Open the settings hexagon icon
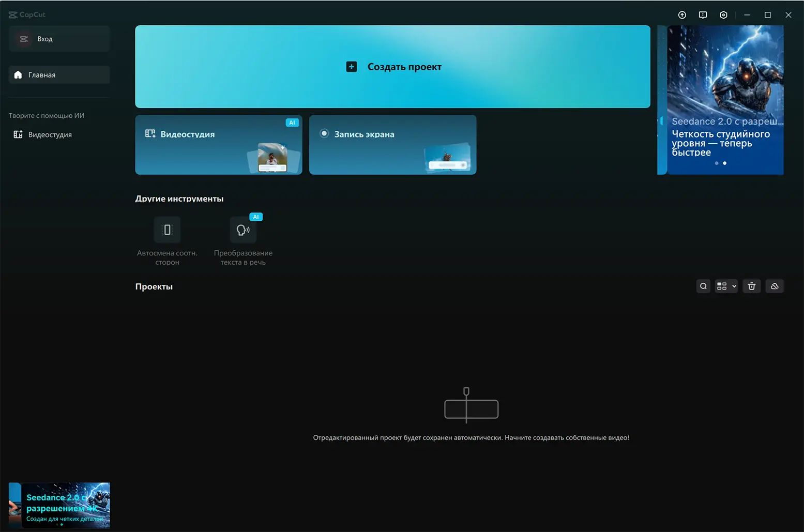The width and height of the screenshot is (804, 532). (723, 15)
